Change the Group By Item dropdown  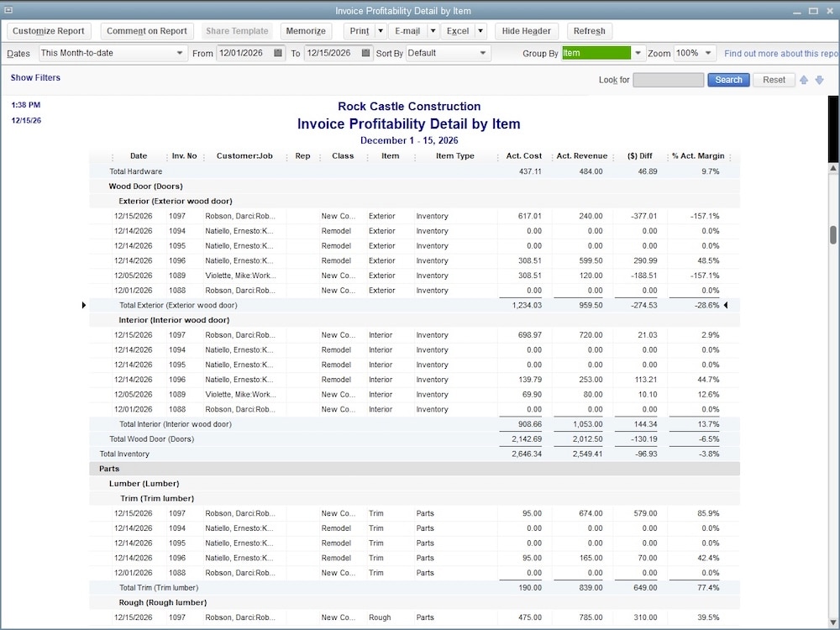click(638, 52)
